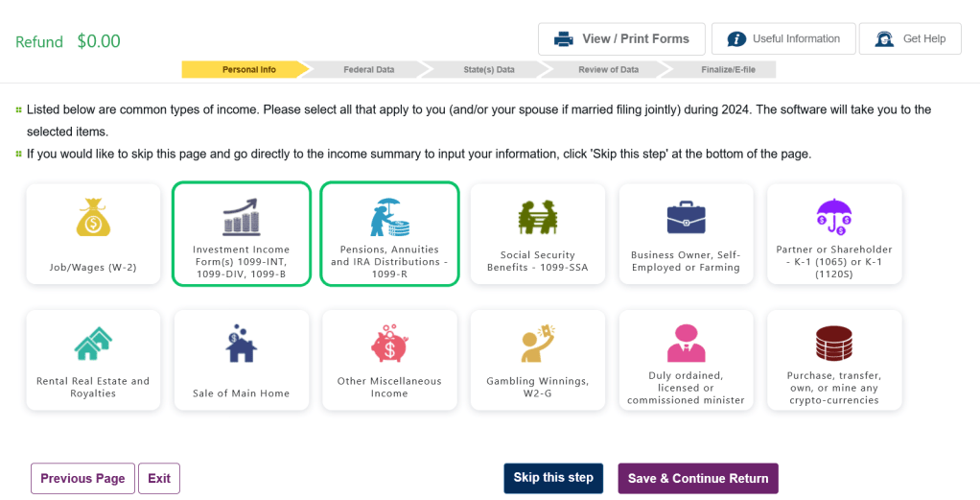Click the Job/Wages money bag icon

pos(93,218)
